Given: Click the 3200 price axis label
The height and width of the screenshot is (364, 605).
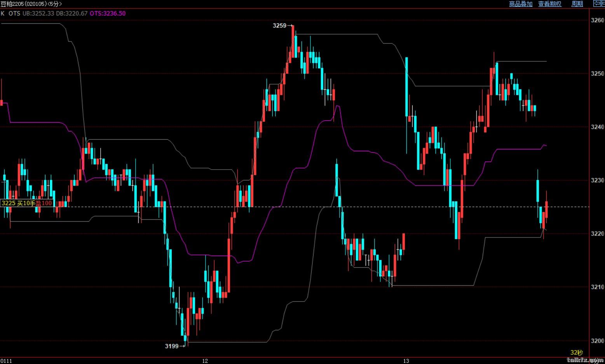Looking at the screenshot, I should (x=597, y=341).
